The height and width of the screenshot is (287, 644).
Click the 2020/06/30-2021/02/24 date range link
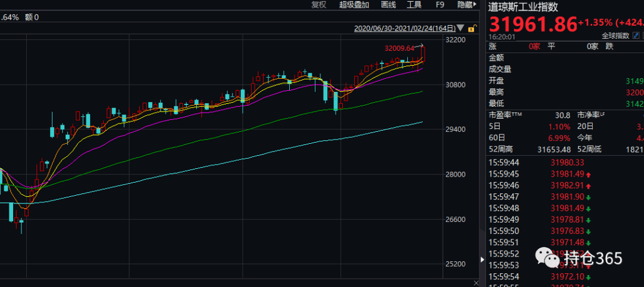[x=404, y=28]
